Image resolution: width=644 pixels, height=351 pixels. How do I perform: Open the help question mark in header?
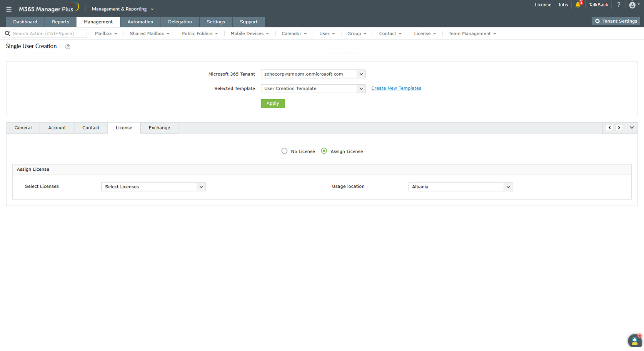[x=619, y=5]
